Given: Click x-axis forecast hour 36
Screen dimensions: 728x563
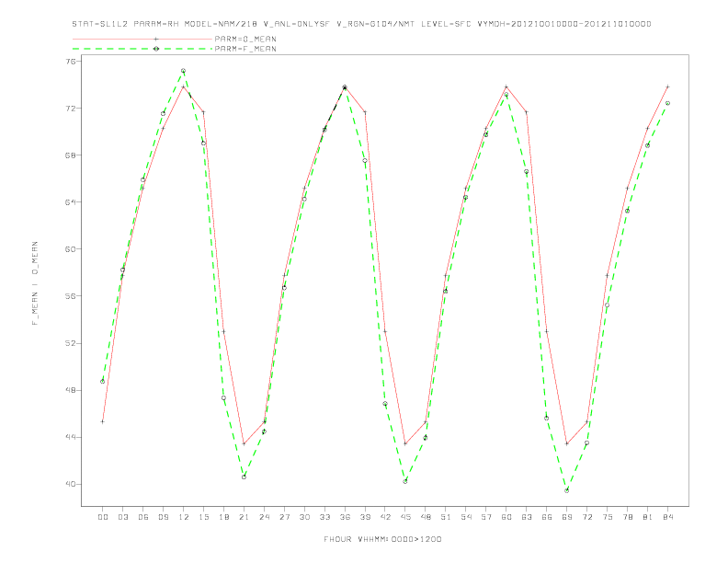Looking at the screenshot, I should point(345,517).
